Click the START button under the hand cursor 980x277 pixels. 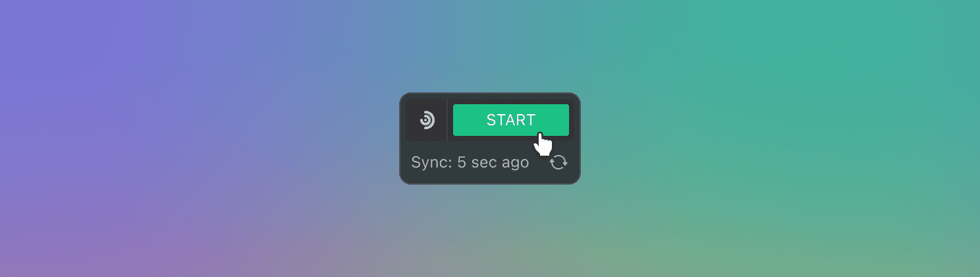pos(510,120)
